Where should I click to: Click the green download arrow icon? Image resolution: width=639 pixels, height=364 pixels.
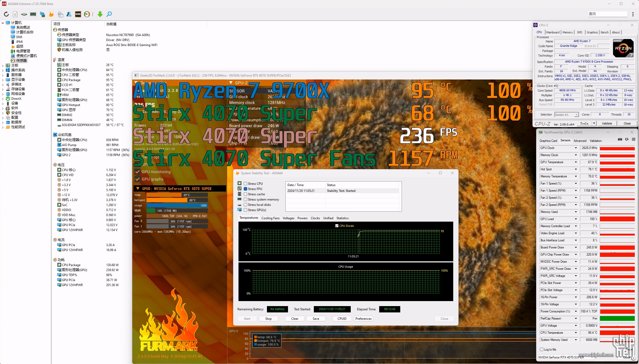(100, 14)
